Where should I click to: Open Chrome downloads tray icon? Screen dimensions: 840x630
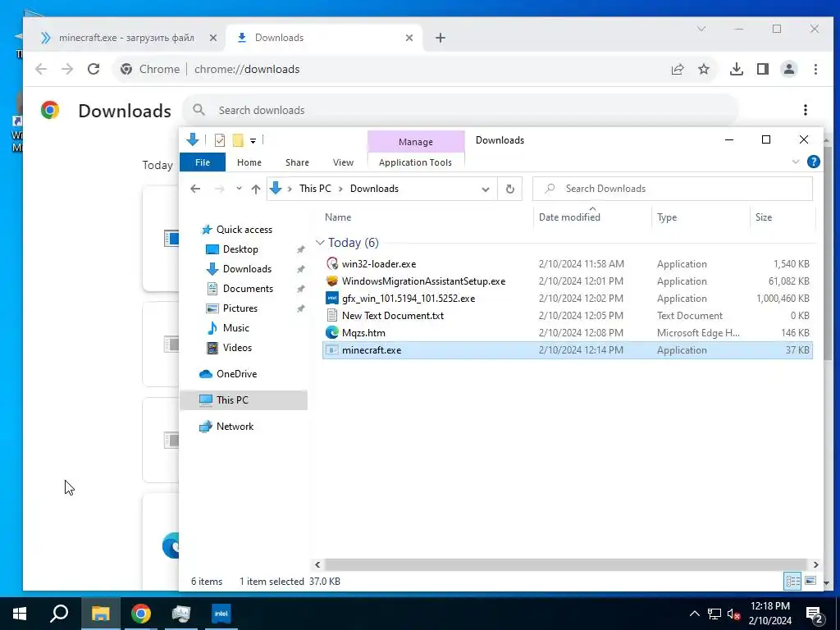[737, 69]
